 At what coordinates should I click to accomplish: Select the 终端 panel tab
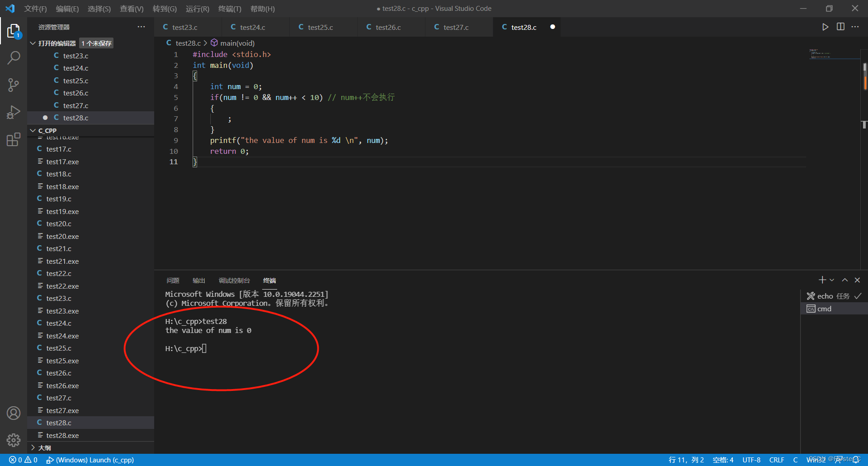[269, 281]
